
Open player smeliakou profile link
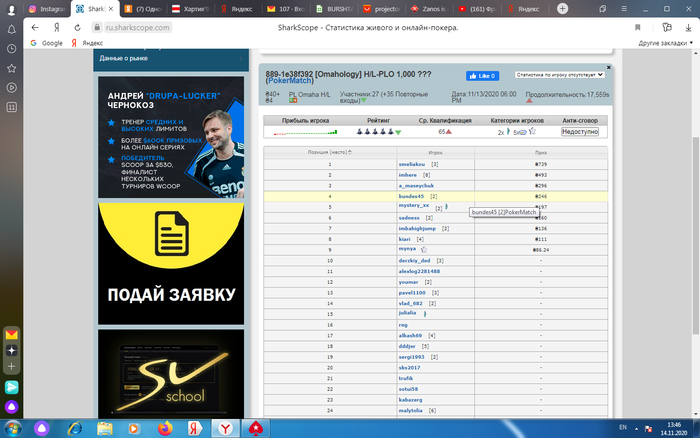pos(412,164)
